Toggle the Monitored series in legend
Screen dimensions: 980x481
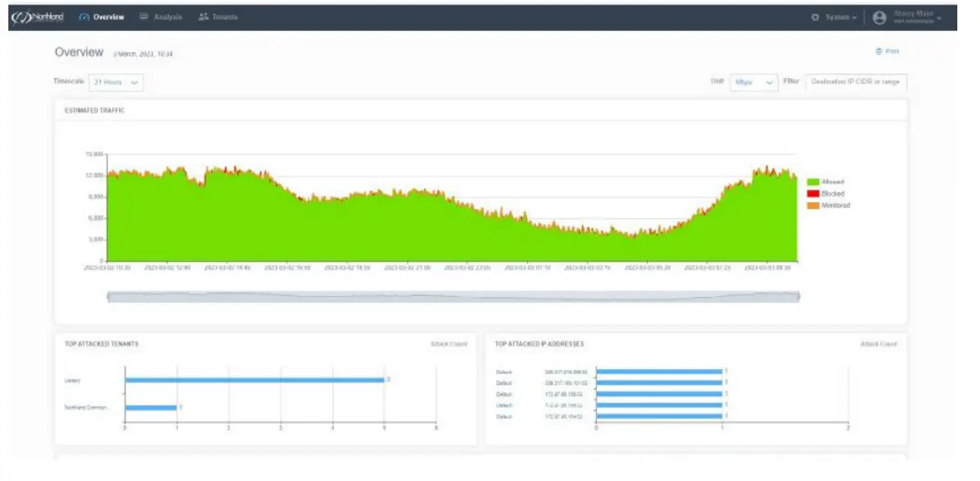(829, 205)
